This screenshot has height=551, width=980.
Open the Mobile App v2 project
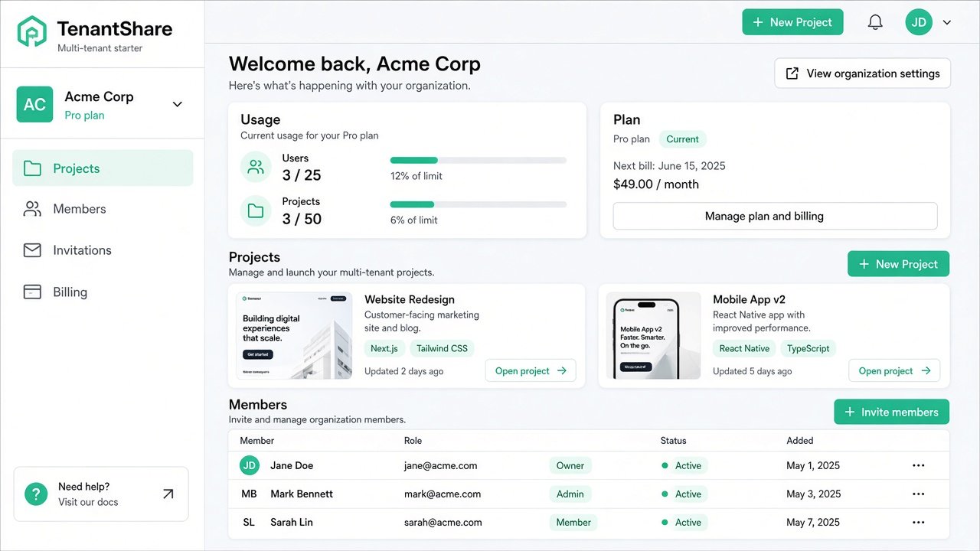(894, 370)
